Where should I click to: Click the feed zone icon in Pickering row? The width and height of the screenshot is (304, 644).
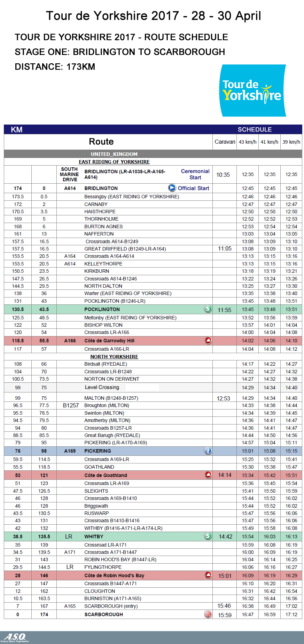(208, 451)
